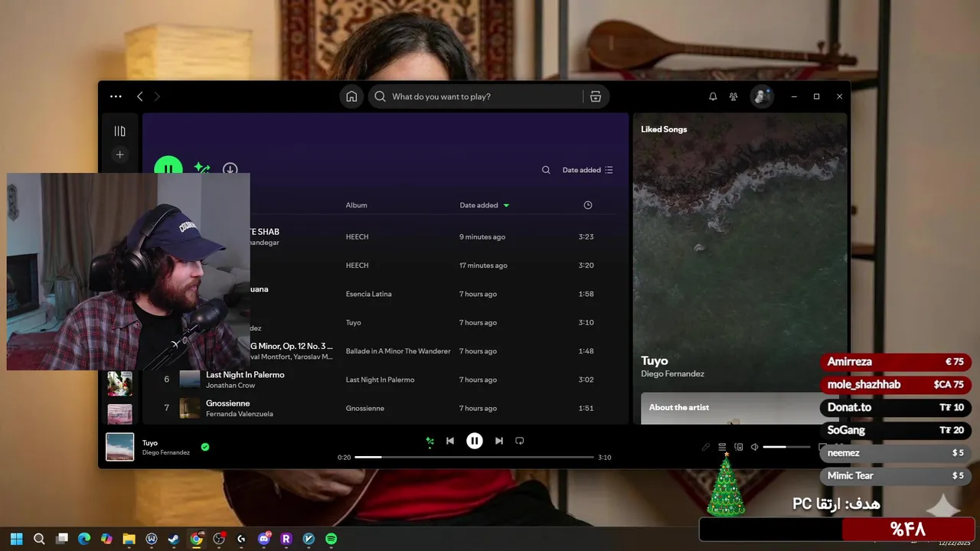Collapse Your Library sidebar icon

[x=119, y=132]
